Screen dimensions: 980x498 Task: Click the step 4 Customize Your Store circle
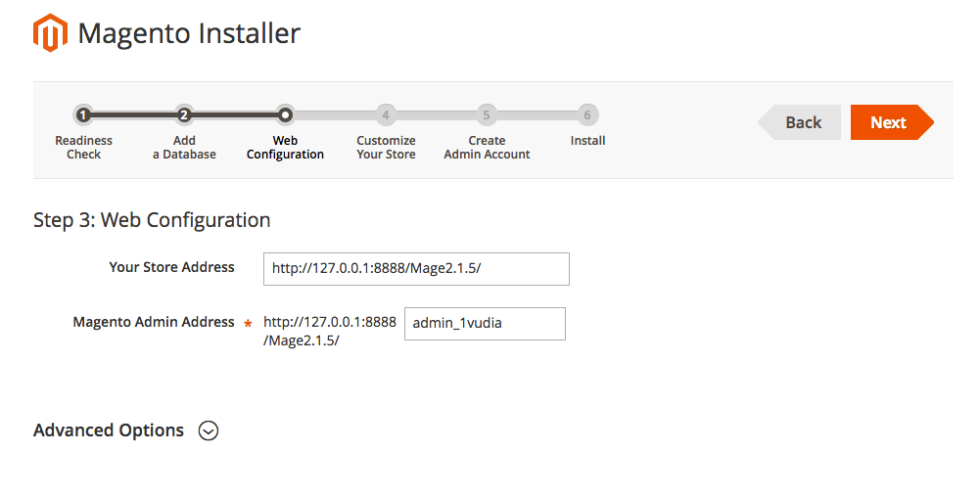coord(386,115)
